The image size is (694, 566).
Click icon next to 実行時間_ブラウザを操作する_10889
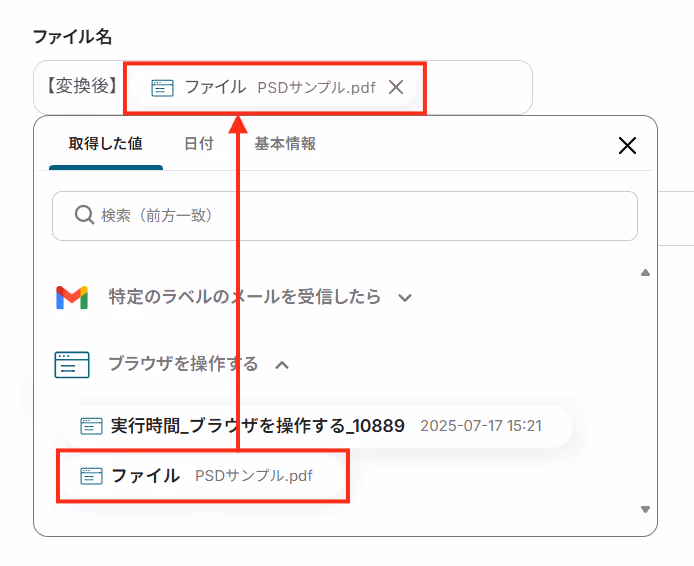(x=91, y=426)
